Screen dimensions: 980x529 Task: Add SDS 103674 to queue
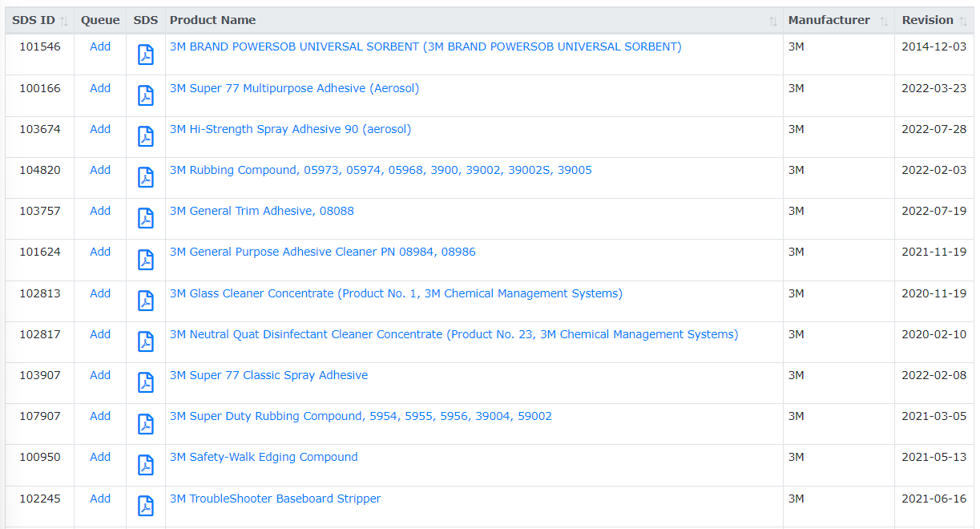click(x=100, y=129)
